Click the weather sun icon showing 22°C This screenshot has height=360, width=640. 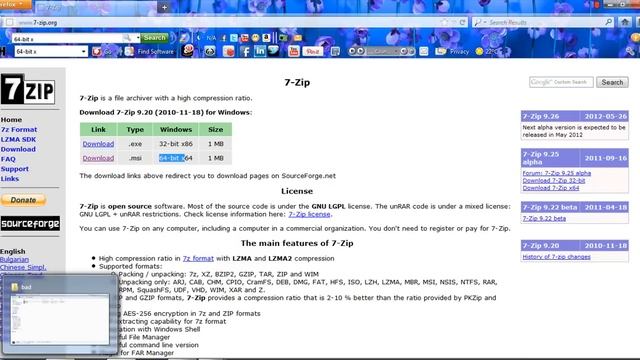tap(479, 51)
